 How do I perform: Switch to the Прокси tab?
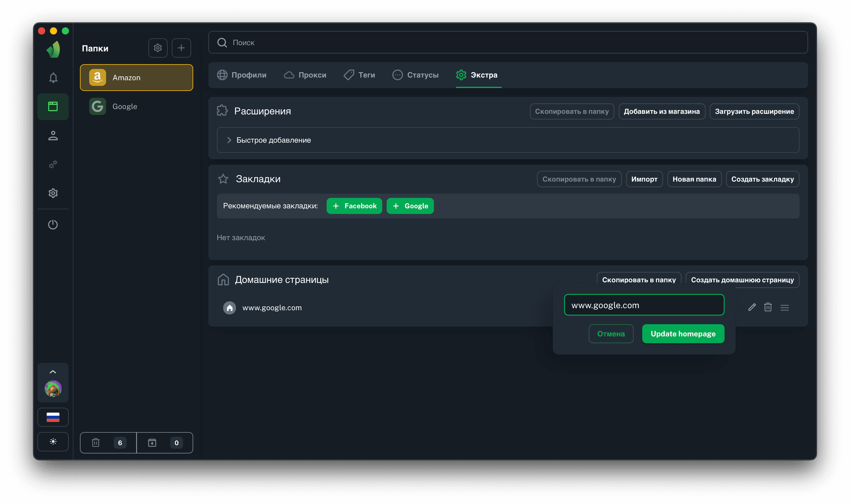tap(305, 75)
